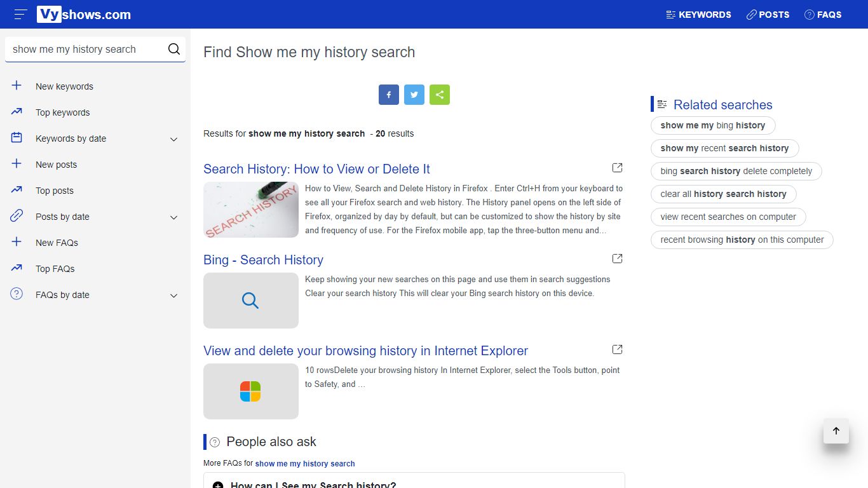Open the hamburger menu icon
This screenshot has width=868, height=488.
pos(21,14)
